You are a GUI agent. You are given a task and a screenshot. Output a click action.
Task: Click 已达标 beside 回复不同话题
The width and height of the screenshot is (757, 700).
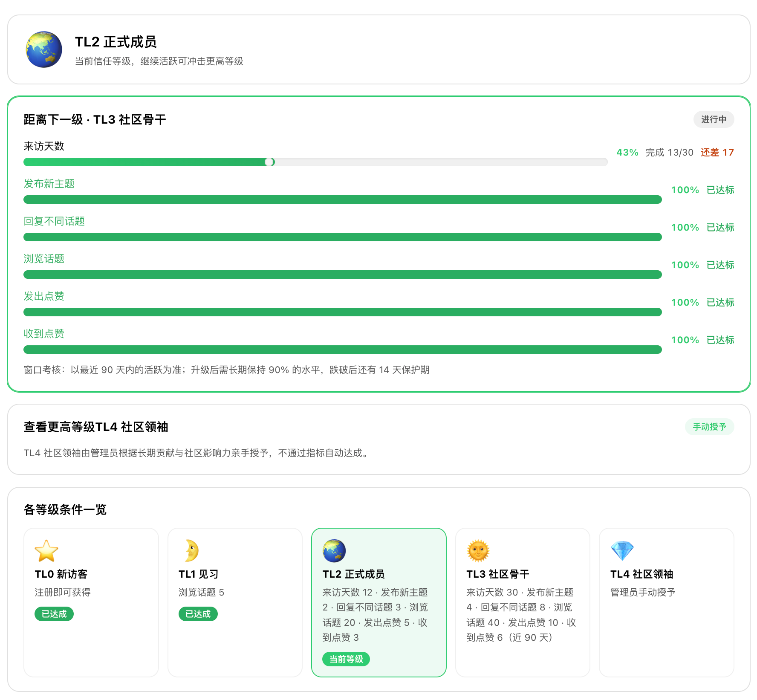pos(720,228)
